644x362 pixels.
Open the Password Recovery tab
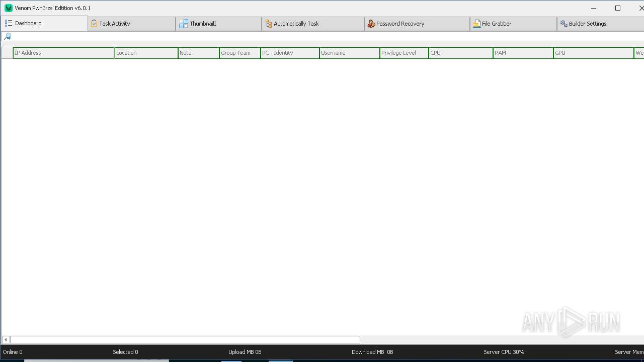tap(417, 24)
